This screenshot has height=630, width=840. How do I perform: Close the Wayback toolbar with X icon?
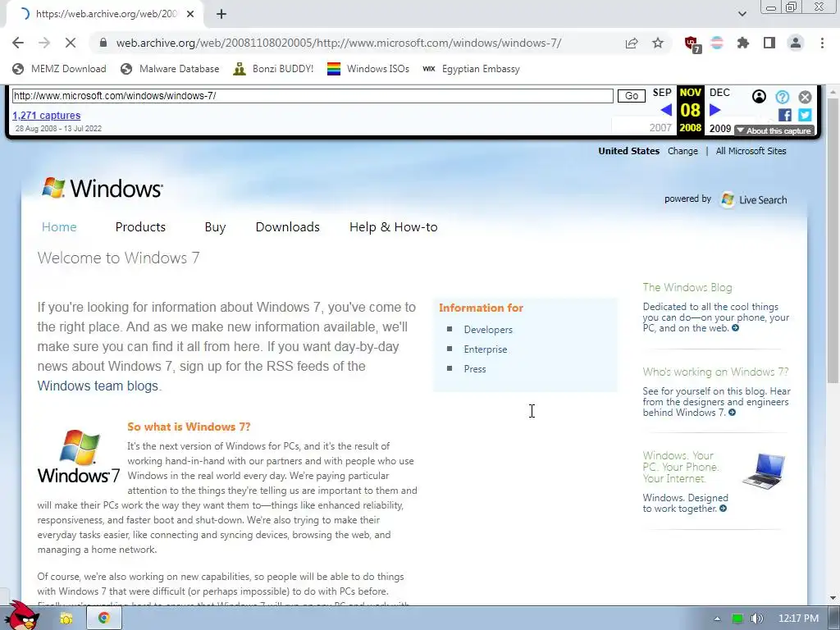click(x=805, y=97)
